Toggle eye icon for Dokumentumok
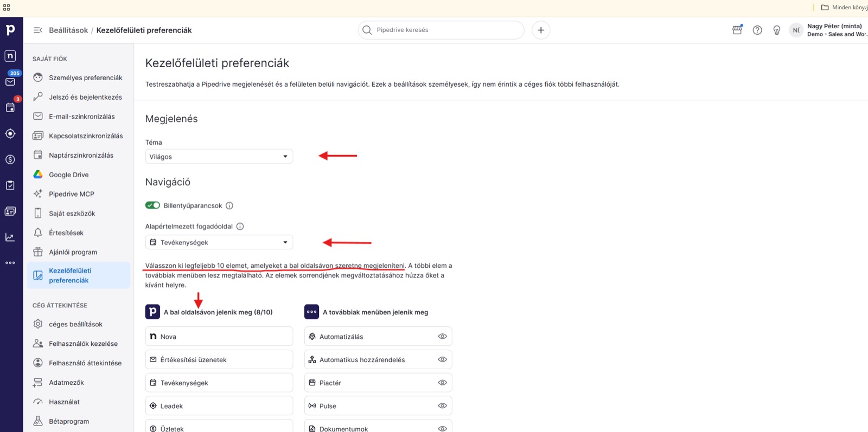Image resolution: width=868 pixels, height=432 pixels. click(443, 428)
